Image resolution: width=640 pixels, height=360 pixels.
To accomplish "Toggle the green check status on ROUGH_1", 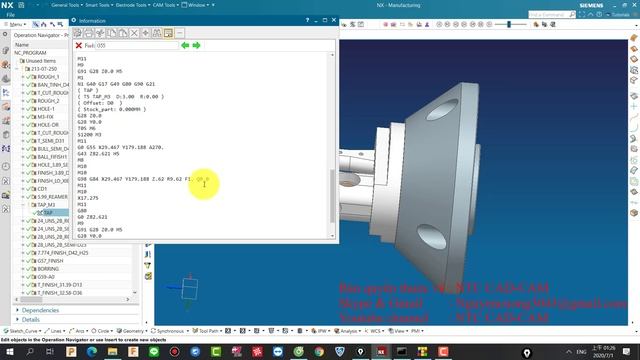I will pyautogui.click(x=29, y=77).
